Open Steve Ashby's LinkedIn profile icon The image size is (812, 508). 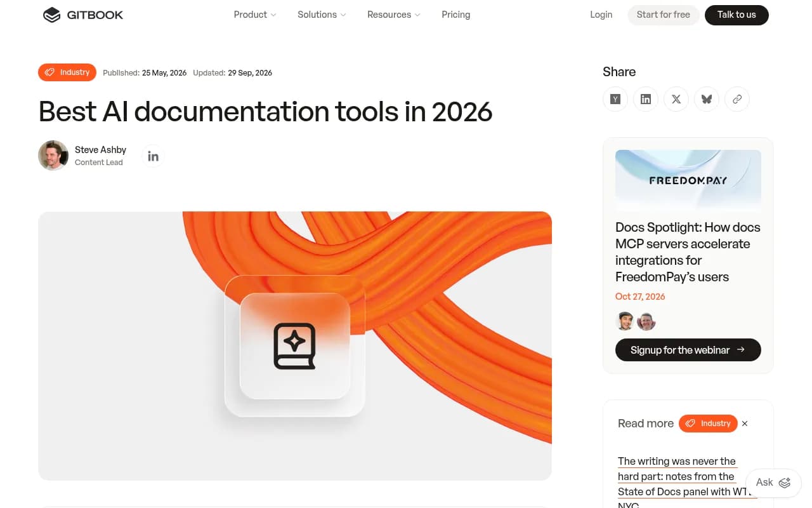tap(153, 156)
